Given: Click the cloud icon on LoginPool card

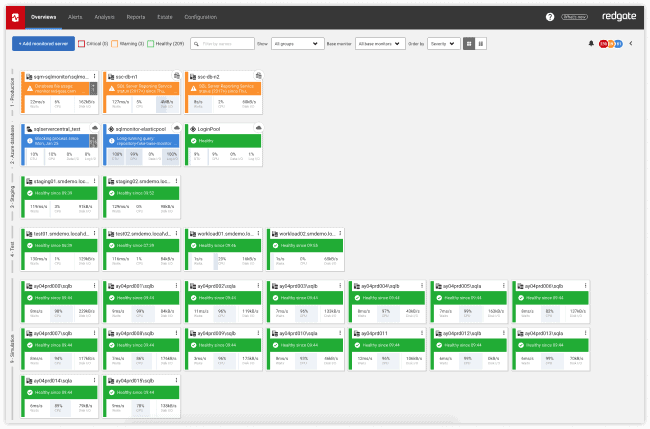Looking at the screenshot, I should click(260, 128).
